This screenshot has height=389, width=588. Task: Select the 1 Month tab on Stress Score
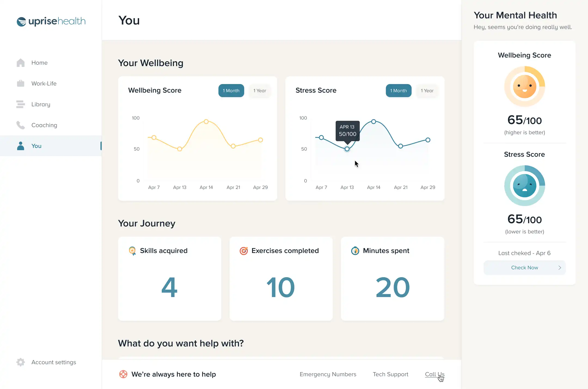[x=398, y=90]
